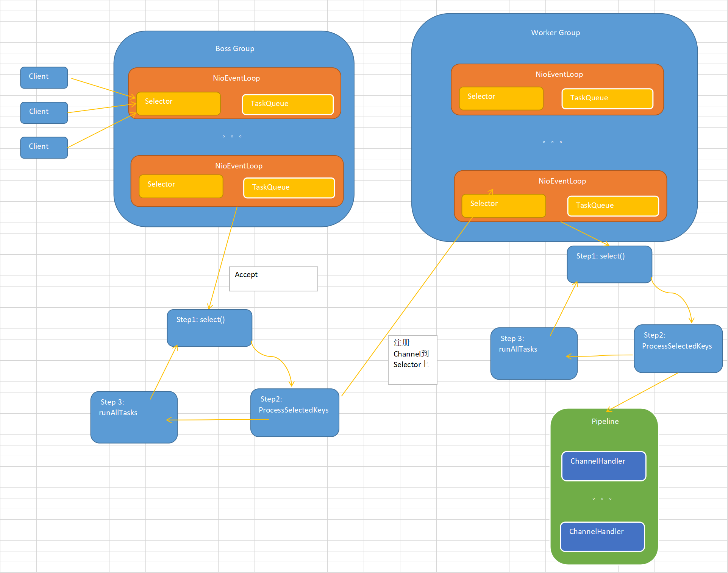
Task: Select the middle Client box
Action: pyautogui.click(x=44, y=113)
